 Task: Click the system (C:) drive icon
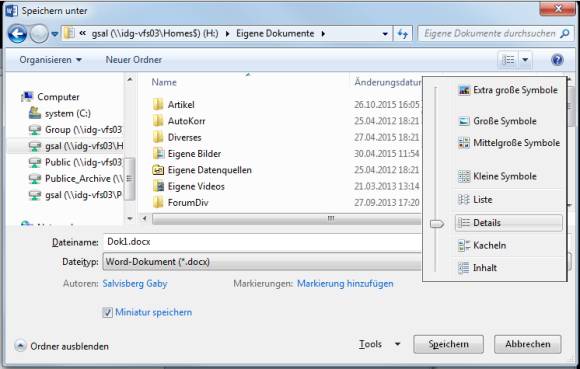tap(35, 113)
